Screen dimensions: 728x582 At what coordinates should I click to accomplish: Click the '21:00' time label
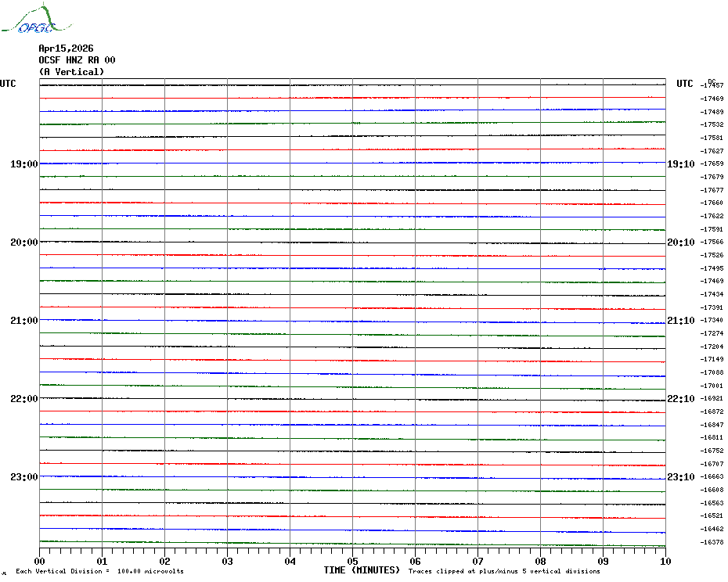pos(24,320)
